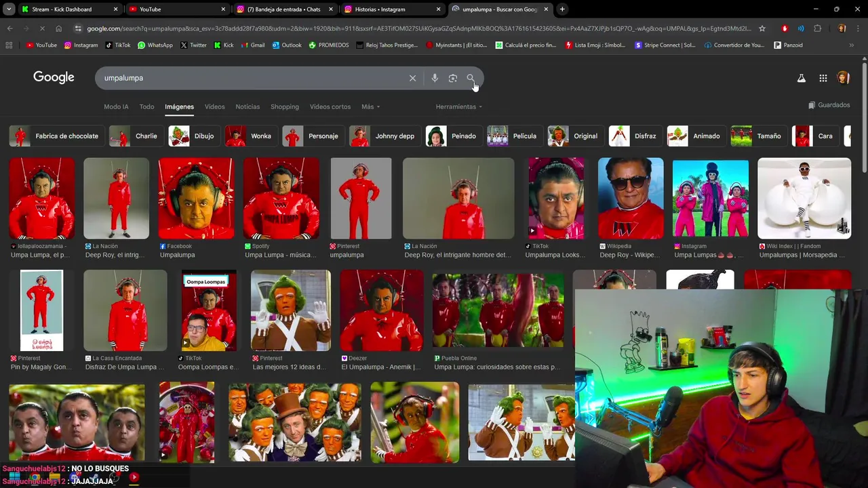This screenshot has width=868, height=488.
Task: Bookmark this page with the star icon
Action: 762,28
